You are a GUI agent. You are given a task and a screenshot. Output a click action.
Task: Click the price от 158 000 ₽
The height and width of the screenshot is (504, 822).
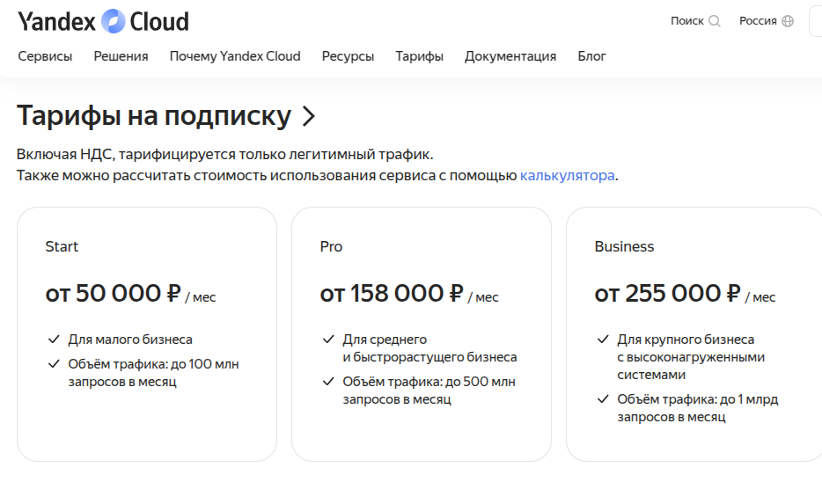pyautogui.click(x=392, y=294)
